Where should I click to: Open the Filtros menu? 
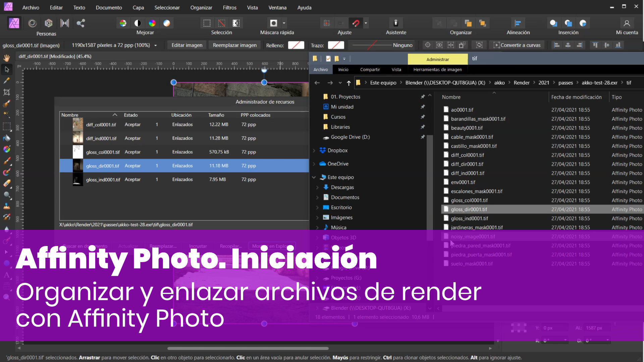[x=229, y=7]
